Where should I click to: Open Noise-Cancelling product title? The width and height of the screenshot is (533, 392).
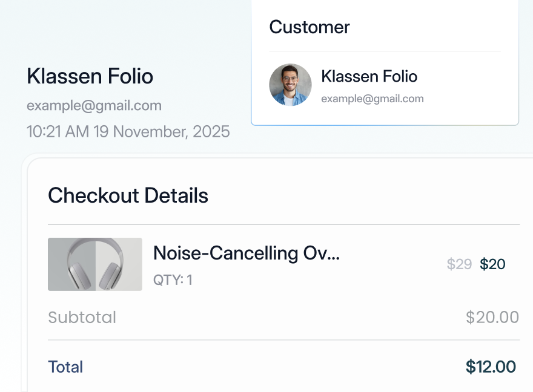point(247,253)
